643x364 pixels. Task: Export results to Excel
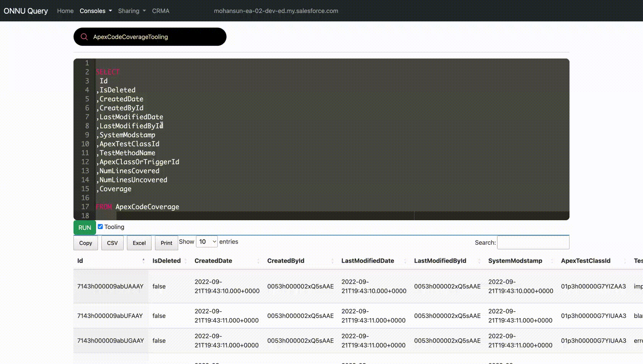coord(139,243)
